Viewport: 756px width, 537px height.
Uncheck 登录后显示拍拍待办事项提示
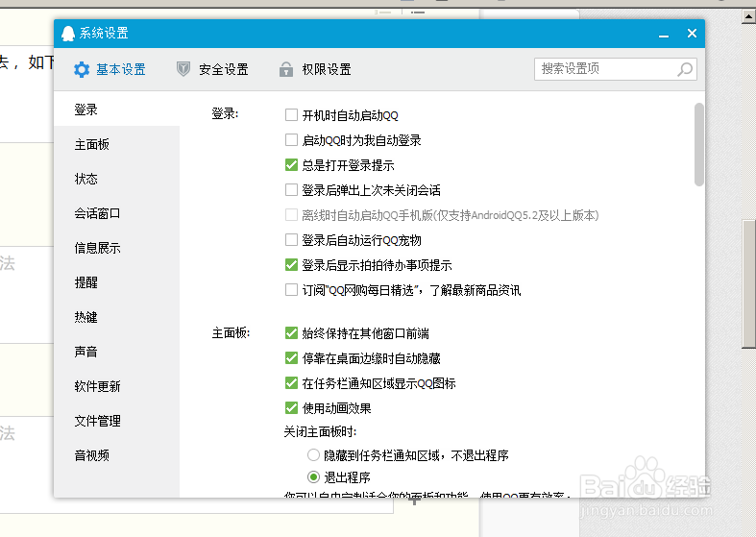click(x=291, y=264)
